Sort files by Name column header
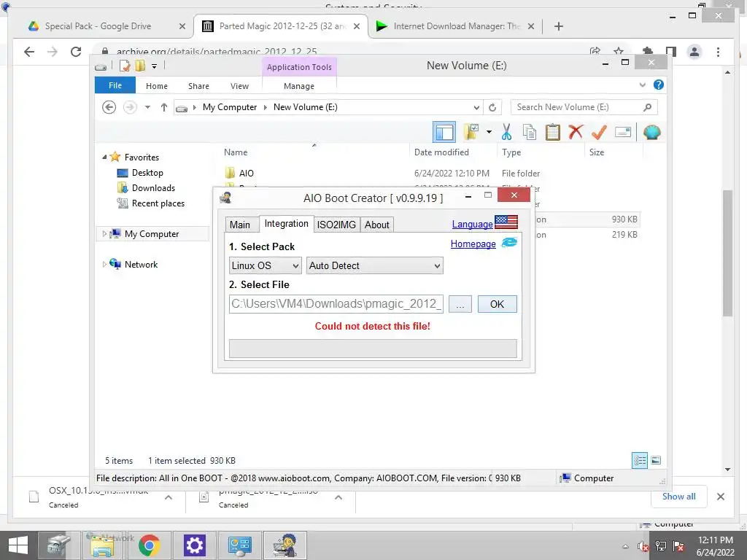This screenshot has height=560, width=747. 236,152
